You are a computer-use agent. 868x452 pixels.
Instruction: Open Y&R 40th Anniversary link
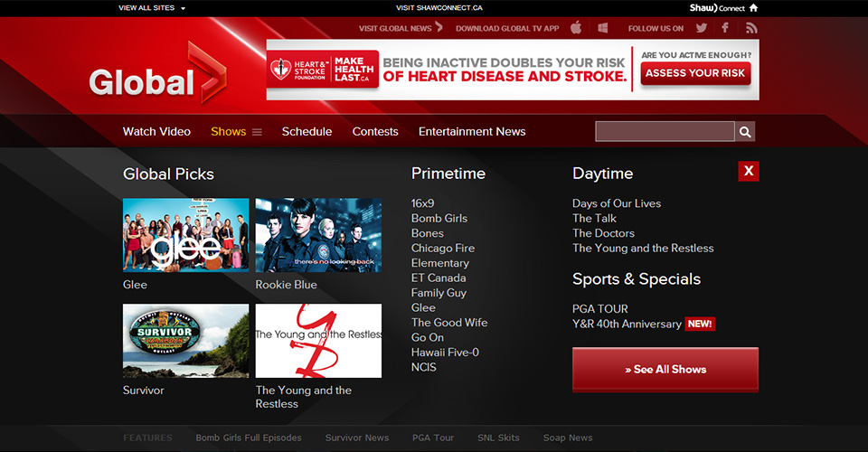[x=627, y=325]
